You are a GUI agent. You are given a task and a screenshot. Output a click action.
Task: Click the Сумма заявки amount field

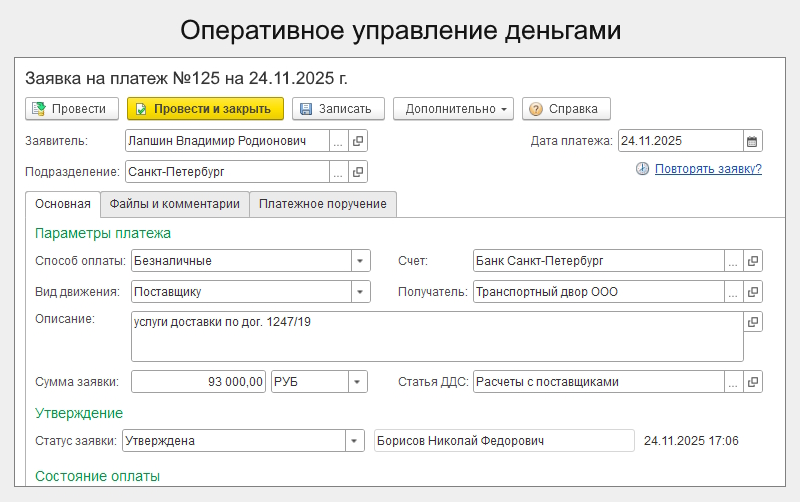tap(199, 381)
